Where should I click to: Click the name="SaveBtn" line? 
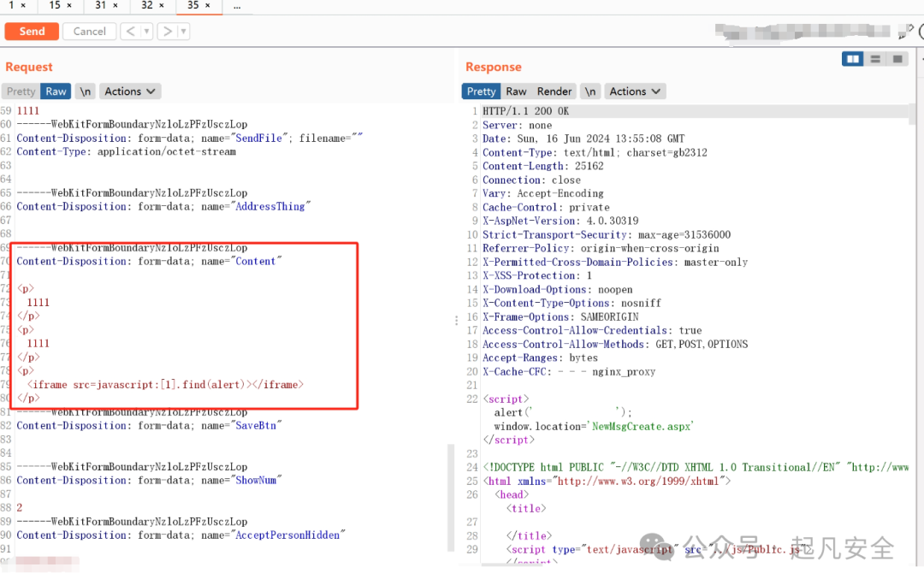149,425
